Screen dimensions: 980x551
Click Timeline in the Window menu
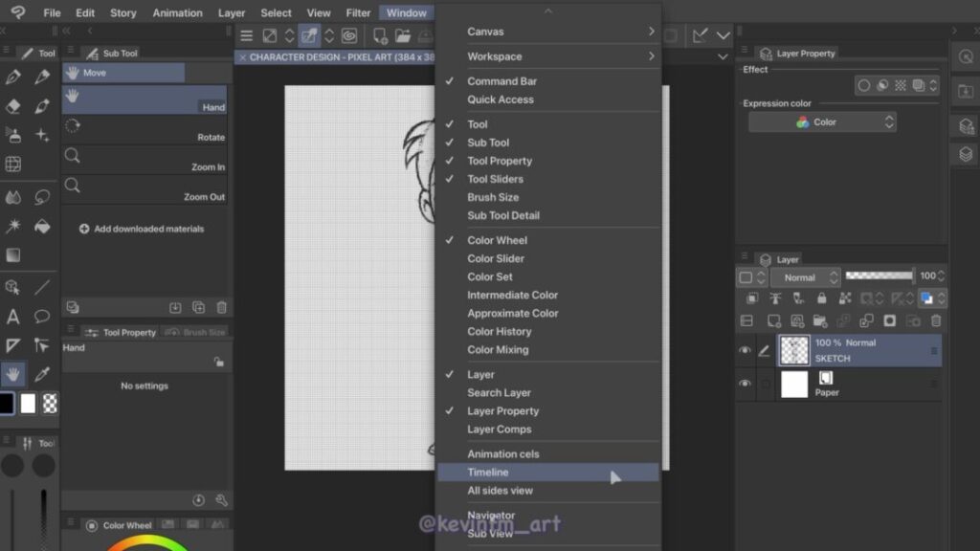(488, 473)
